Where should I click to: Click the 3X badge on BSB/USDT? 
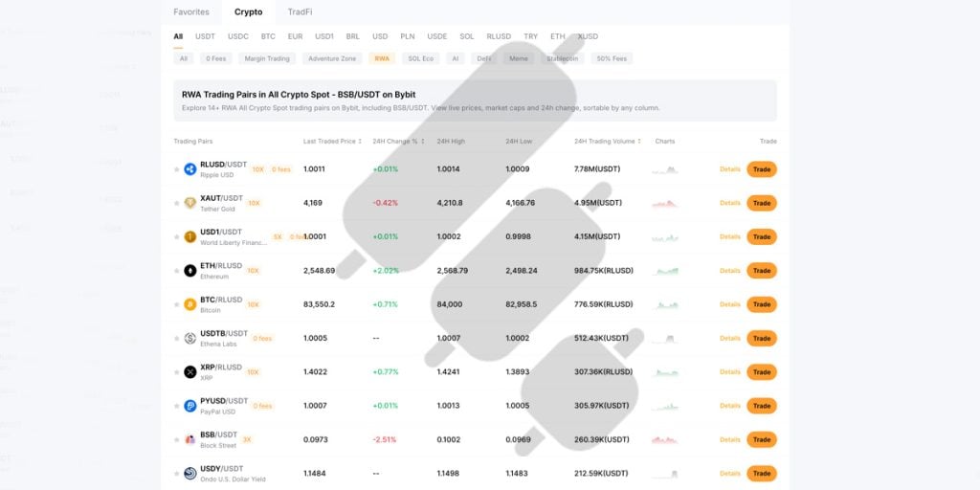247,439
